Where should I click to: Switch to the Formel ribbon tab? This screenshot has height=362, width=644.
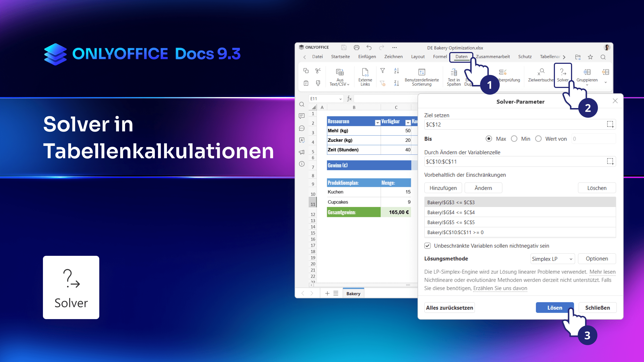click(x=440, y=57)
